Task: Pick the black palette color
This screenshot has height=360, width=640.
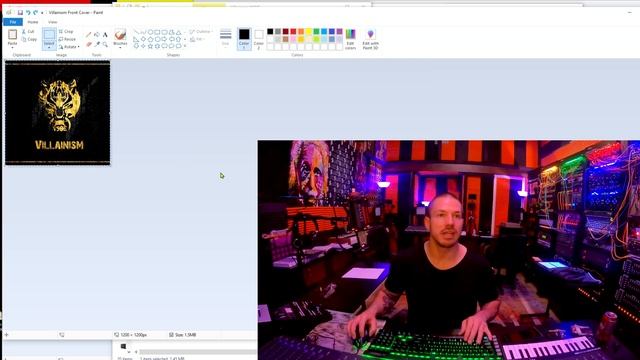Action: (x=270, y=31)
